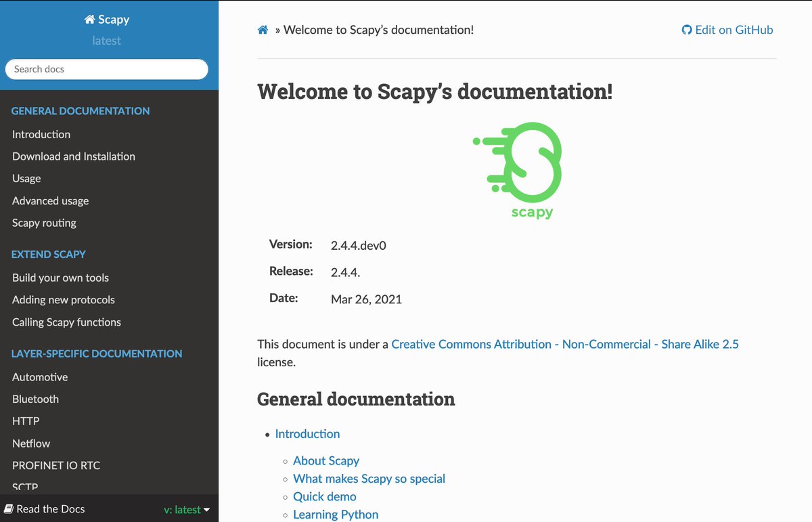Open the Edit on GitHub link
The width and height of the screenshot is (812, 522).
click(734, 29)
